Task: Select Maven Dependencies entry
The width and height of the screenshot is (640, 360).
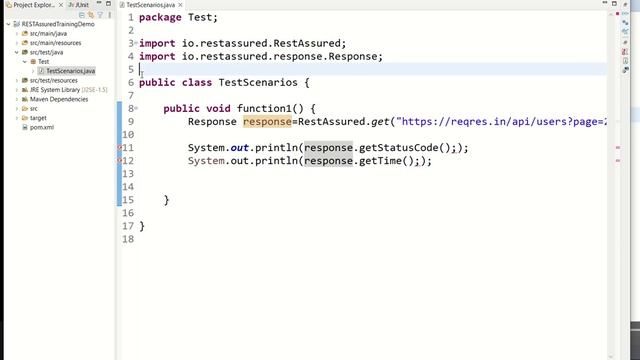Action: coord(59,99)
